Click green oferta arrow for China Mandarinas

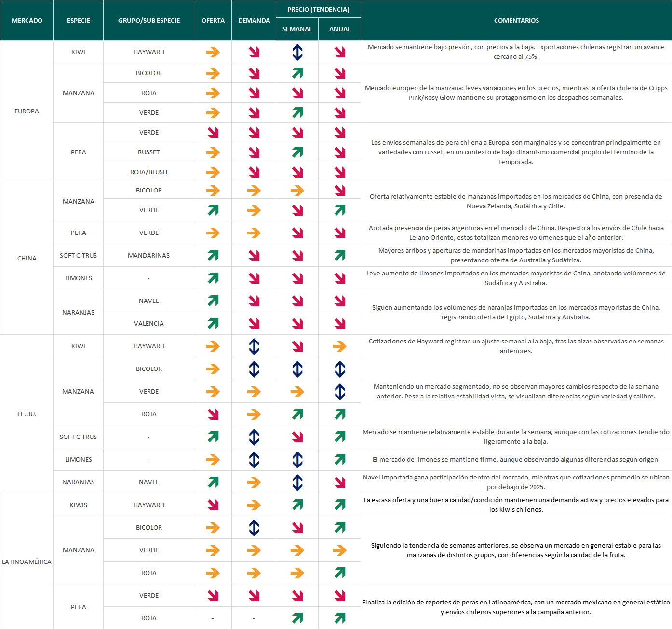pyautogui.click(x=213, y=256)
